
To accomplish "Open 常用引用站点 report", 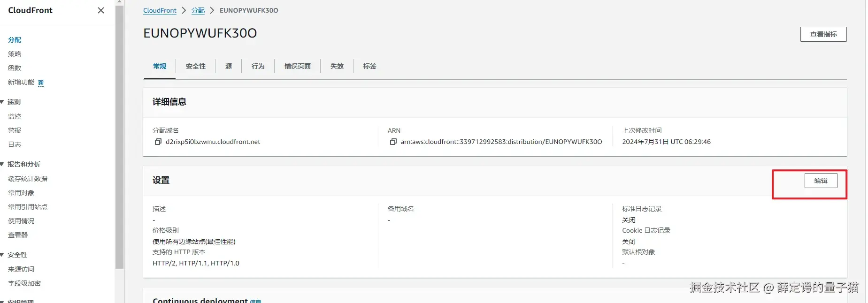I will pyautogui.click(x=28, y=207).
